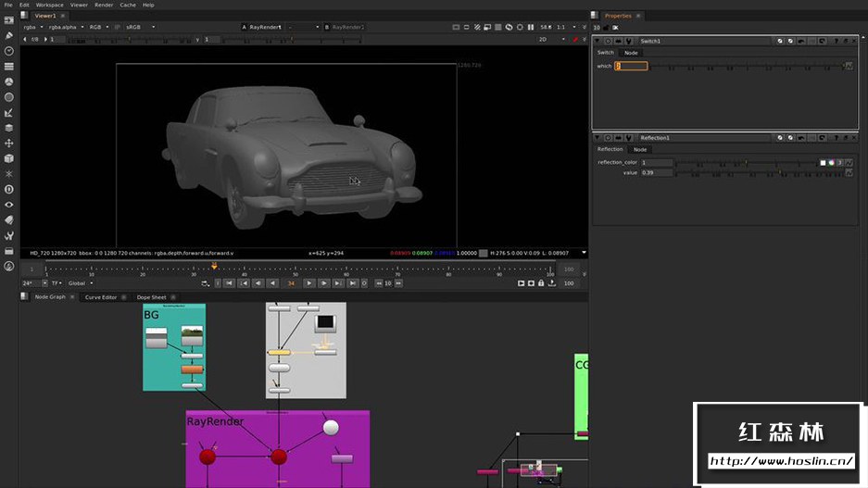Open the rgba channel layer dropdown
Viewport: 868px width, 488px height.
click(32, 27)
